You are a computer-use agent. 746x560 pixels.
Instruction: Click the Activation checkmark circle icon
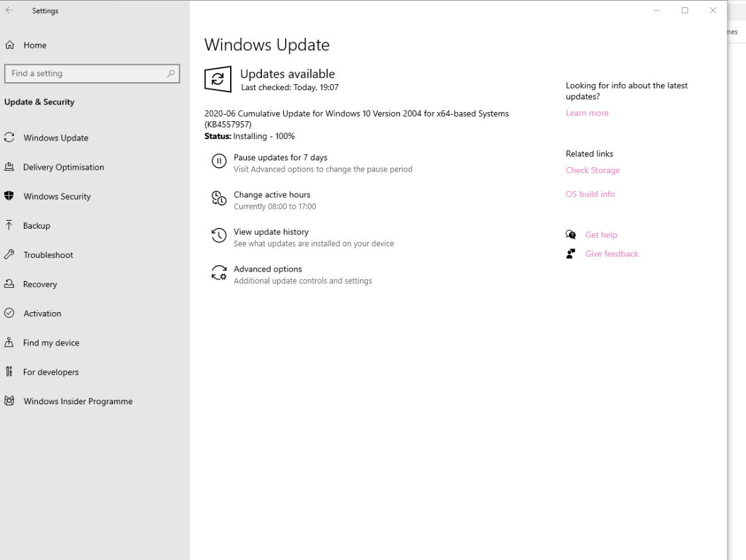click(x=9, y=313)
